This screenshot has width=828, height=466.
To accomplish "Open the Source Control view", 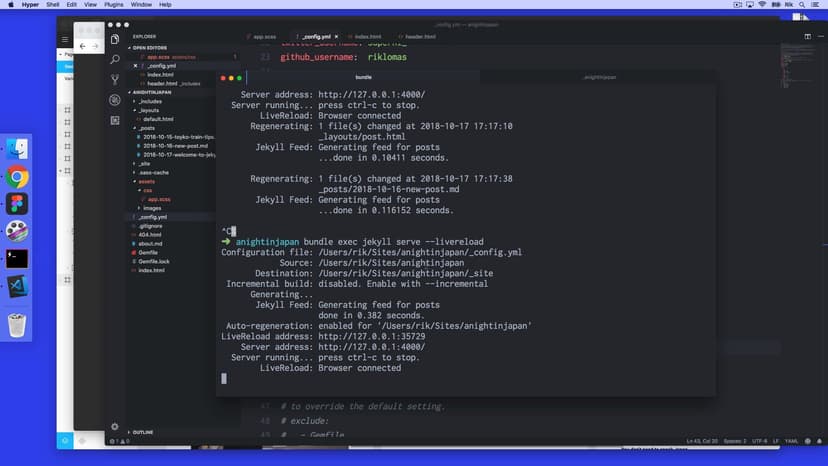I will [115, 79].
